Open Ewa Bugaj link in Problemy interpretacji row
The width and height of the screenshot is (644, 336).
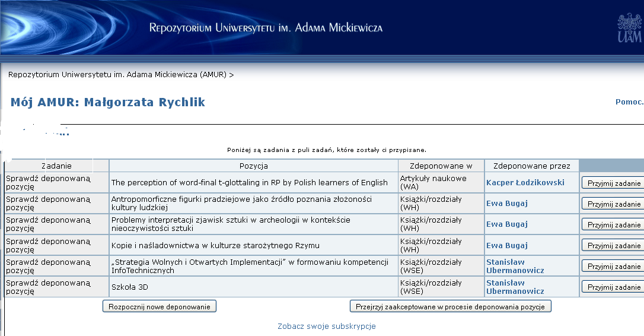tap(507, 224)
